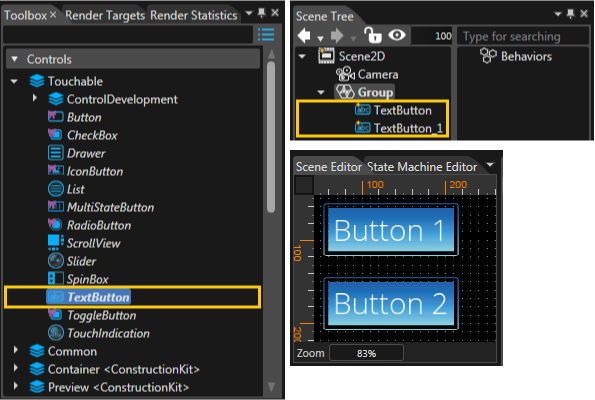The image size is (595, 400).
Task: Pick the RadioButton control icon
Action: coord(55,225)
